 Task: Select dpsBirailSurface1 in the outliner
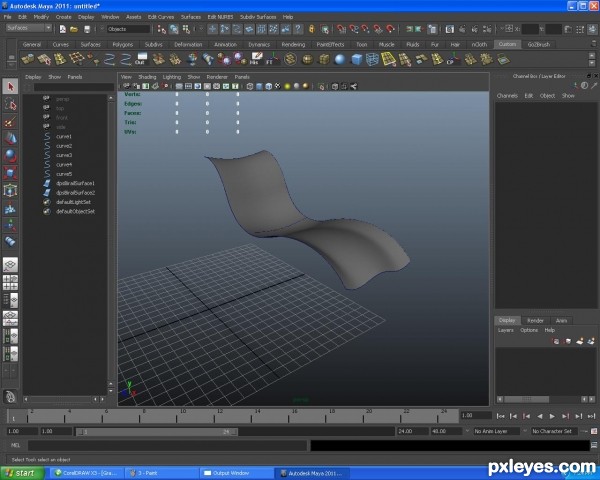pos(75,183)
